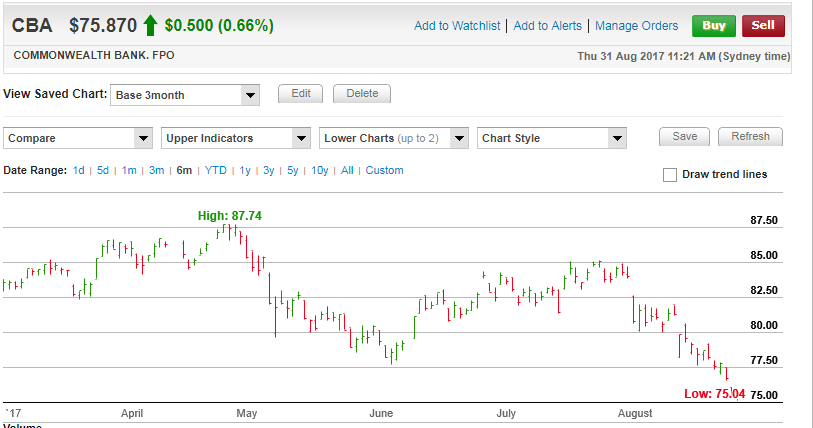
Task: Click the Low: 75.04 chart label
Action: (x=714, y=394)
